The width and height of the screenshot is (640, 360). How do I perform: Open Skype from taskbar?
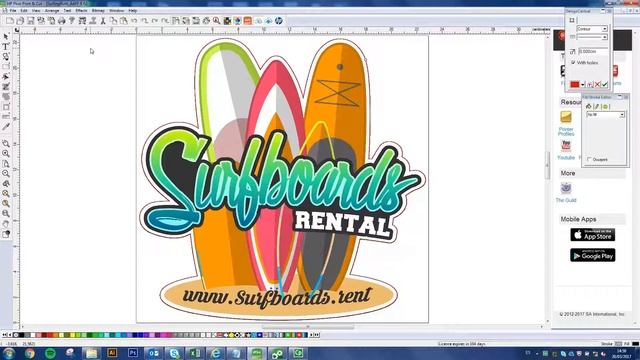coord(174,353)
